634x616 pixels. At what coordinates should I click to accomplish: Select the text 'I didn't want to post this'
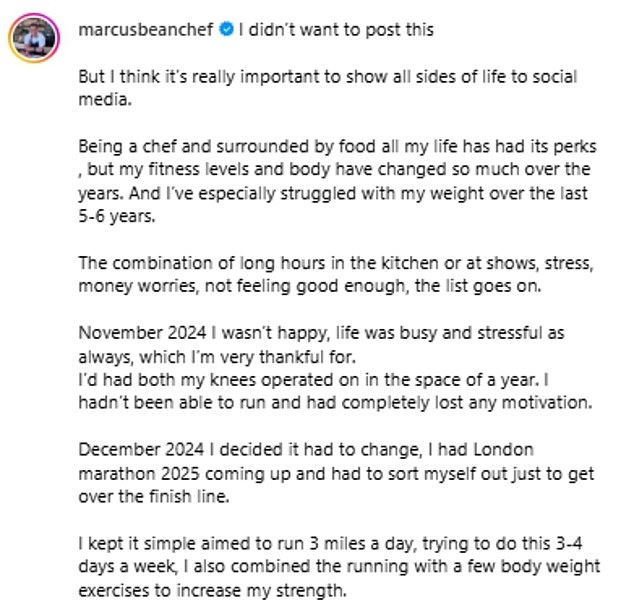pos(336,30)
